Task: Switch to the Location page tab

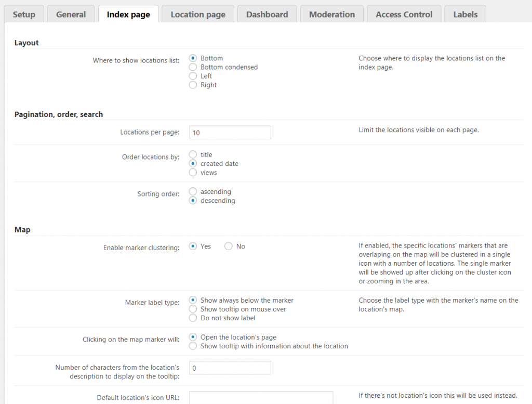Action: (x=197, y=14)
